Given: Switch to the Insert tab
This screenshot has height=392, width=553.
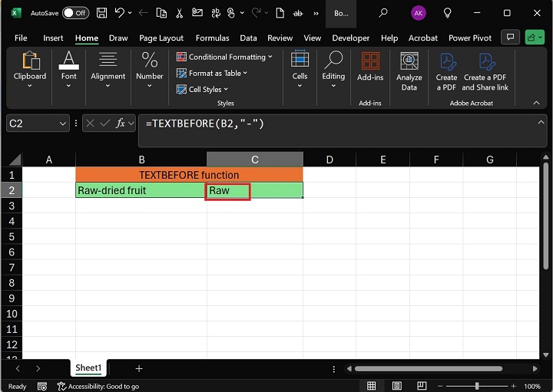Looking at the screenshot, I should 54,38.
